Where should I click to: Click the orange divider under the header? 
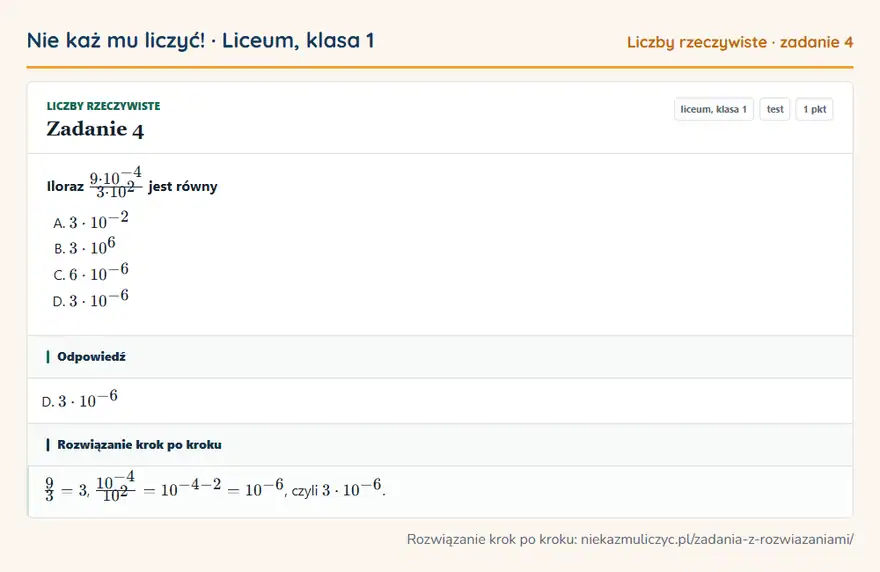click(440, 67)
